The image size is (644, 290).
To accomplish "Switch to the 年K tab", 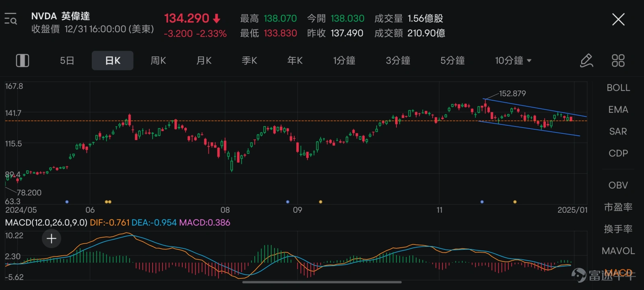I will pos(295,60).
